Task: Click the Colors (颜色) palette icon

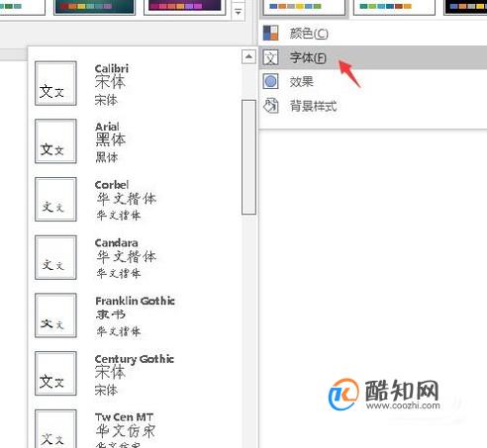Action: click(270, 33)
